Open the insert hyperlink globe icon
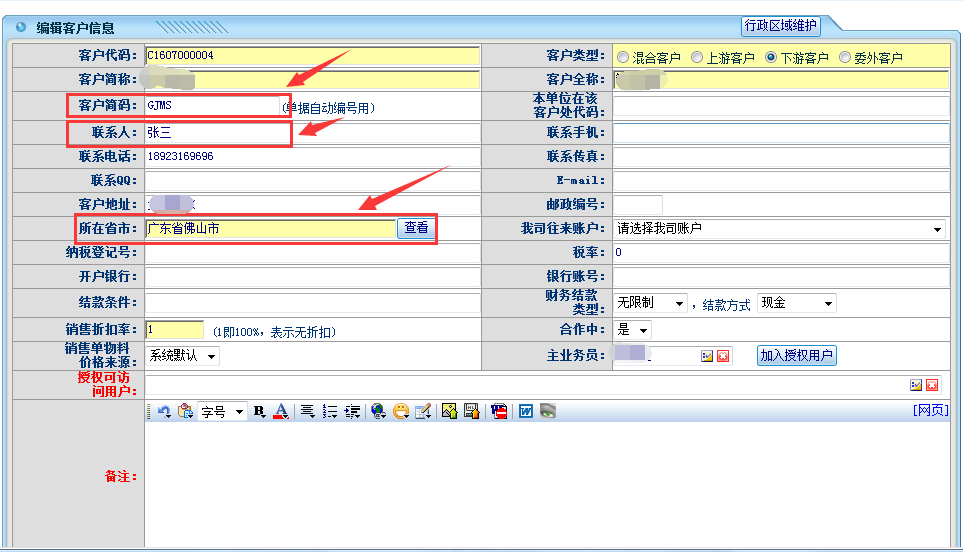Screen dimensions: 963x552 pos(378,411)
